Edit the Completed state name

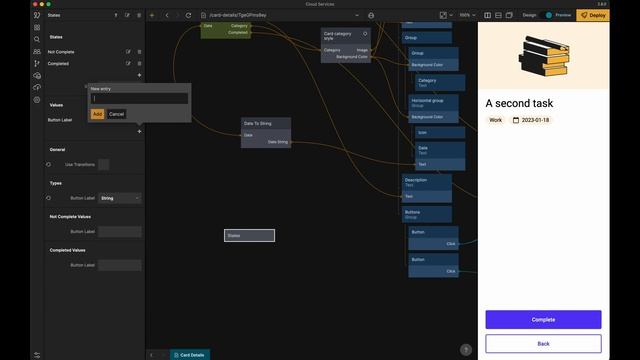point(128,64)
